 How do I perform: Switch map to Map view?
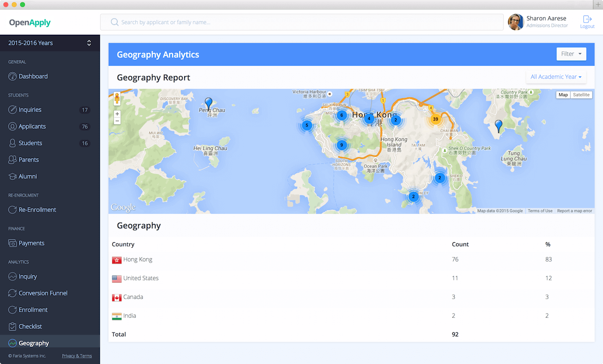tap(563, 95)
